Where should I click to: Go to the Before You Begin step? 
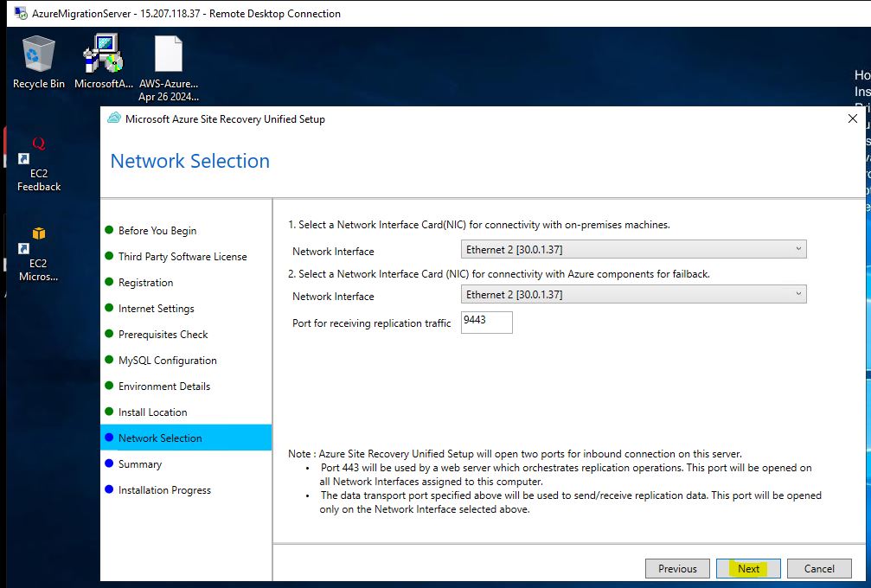157,231
